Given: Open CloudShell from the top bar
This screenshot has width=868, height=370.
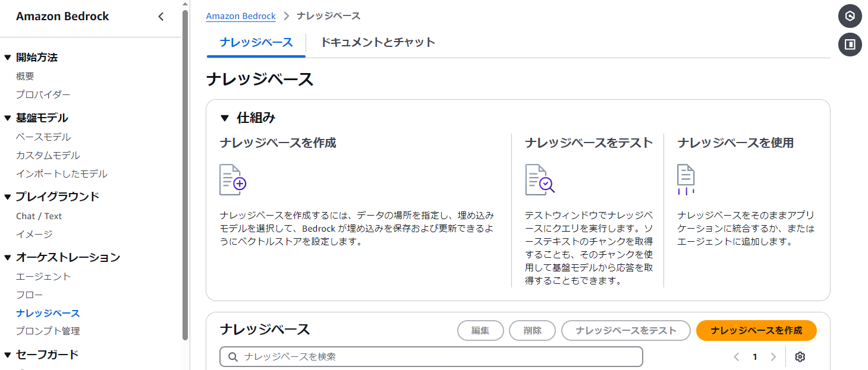Looking at the screenshot, I should 850,16.
